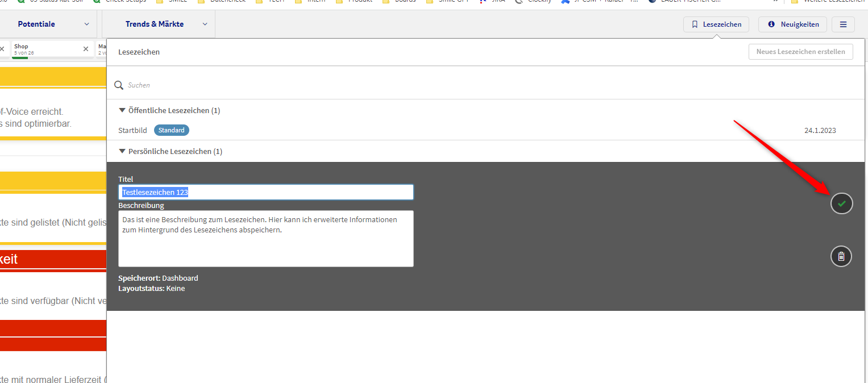
Task: Delete the bookmark via the trash icon
Action: 841,256
